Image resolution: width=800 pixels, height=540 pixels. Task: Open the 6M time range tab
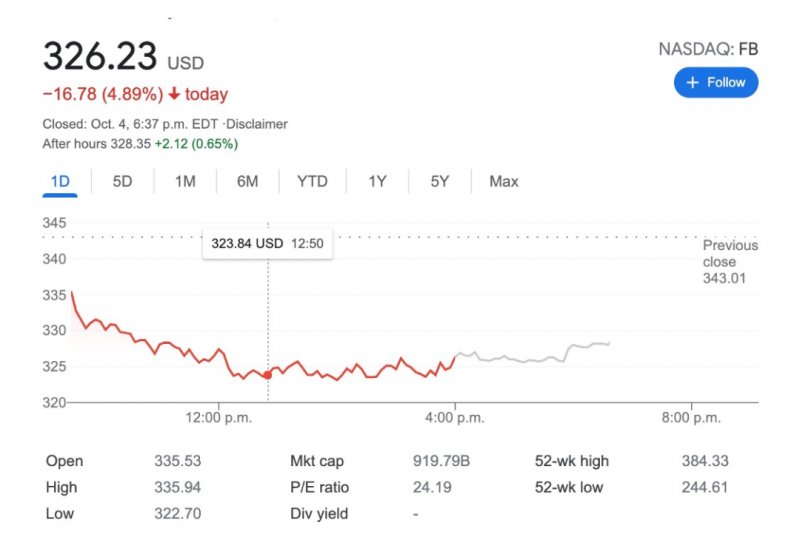click(x=247, y=182)
